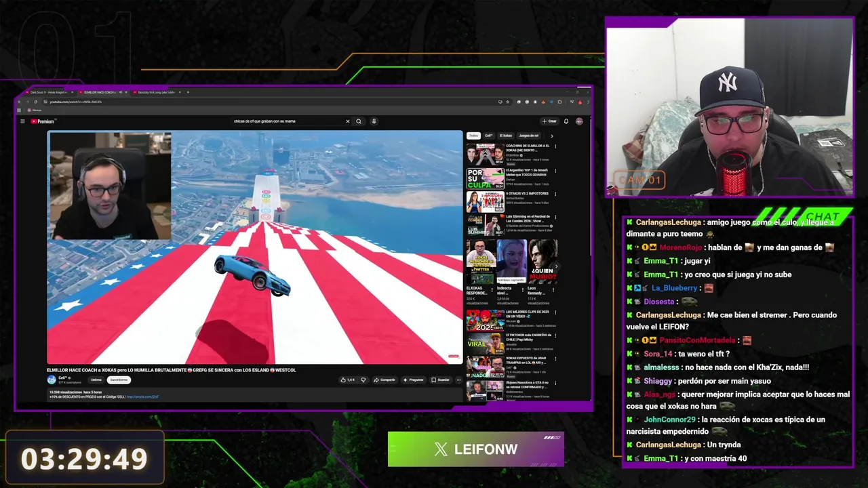
Task: Open Luis Slimming en el Festival video
Action: tap(511, 224)
